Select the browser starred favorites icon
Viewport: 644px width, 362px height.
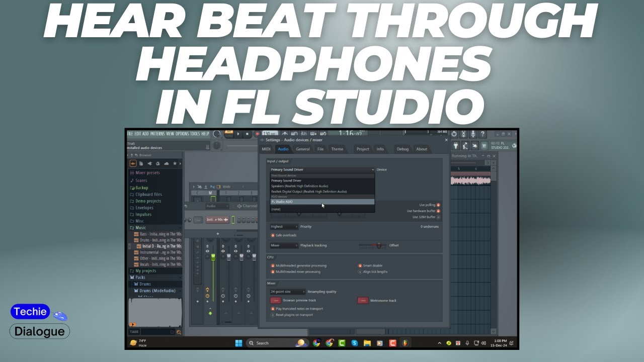(x=175, y=163)
